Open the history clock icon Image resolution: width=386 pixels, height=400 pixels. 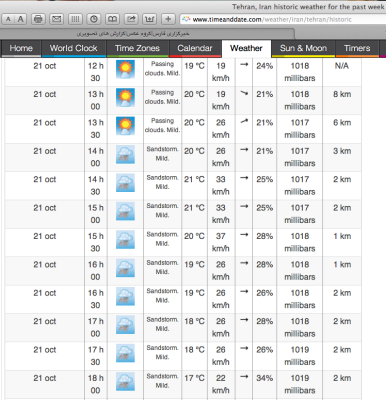point(94,19)
